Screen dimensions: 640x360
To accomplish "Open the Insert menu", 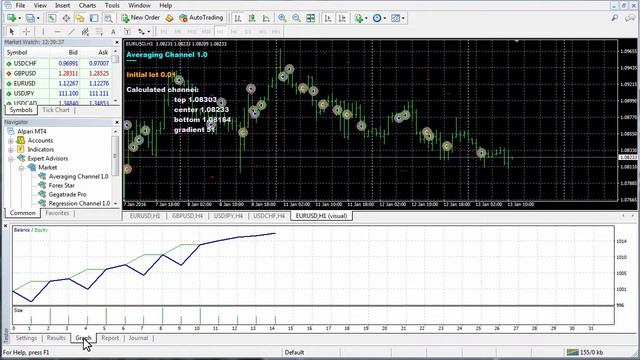I will click(62, 5).
